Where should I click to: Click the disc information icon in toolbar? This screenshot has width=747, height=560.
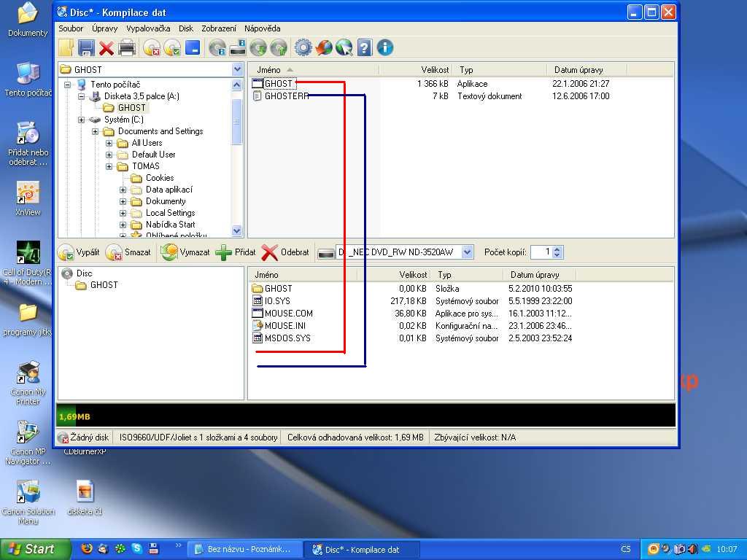[x=217, y=47]
